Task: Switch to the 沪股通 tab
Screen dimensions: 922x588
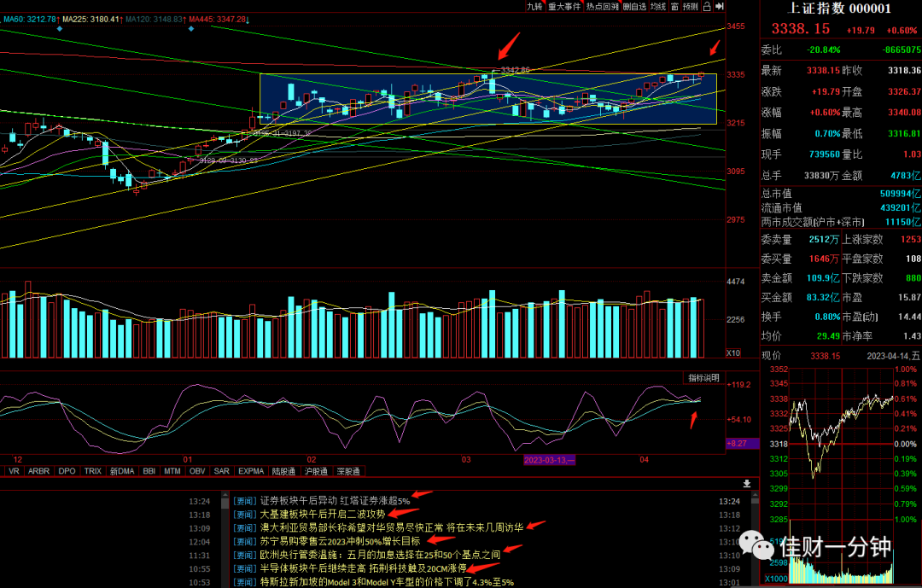Action: coord(316,471)
